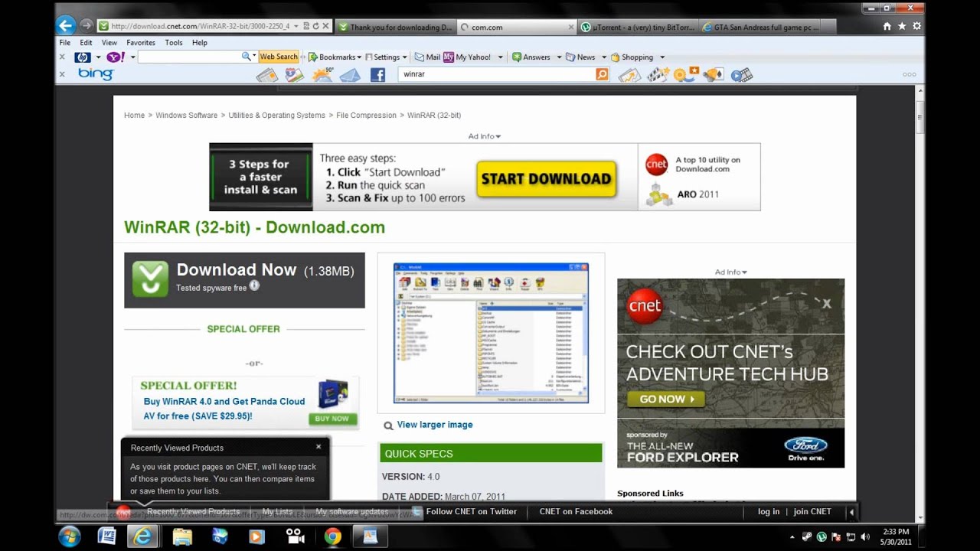Click the Bing logo in the toolbar
Viewport: 980px width, 551px height.
coord(96,74)
